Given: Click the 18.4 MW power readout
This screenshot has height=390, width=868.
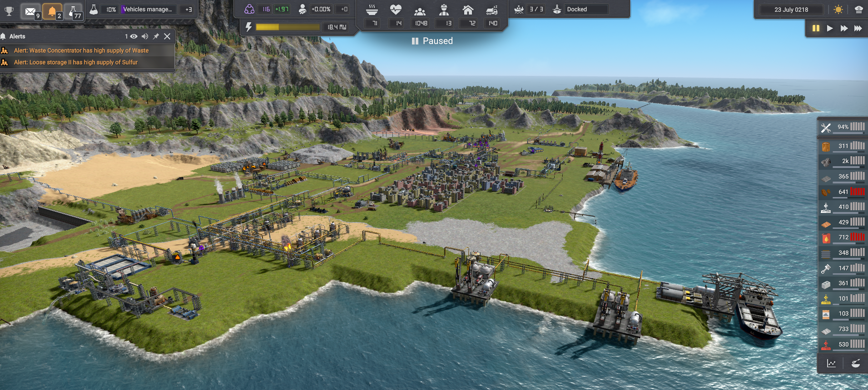Looking at the screenshot, I should [337, 27].
